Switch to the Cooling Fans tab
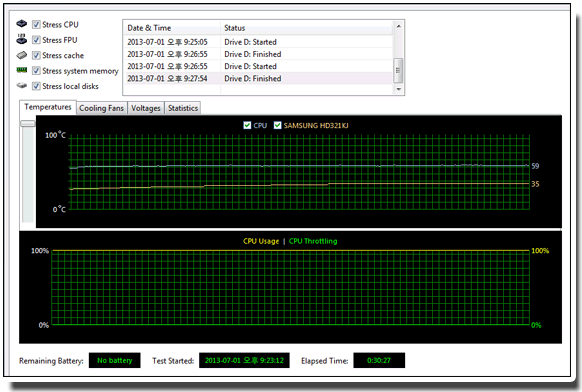The width and height of the screenshot is (582, 392). tap(101, 108)
